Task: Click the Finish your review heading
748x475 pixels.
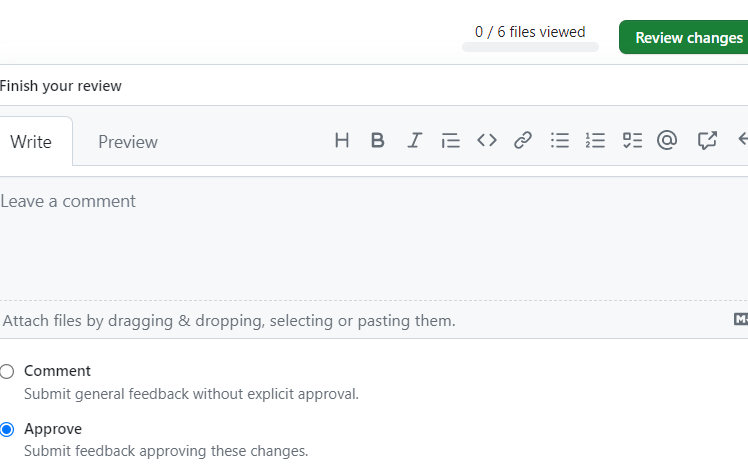Action: [x=61, y=86]
